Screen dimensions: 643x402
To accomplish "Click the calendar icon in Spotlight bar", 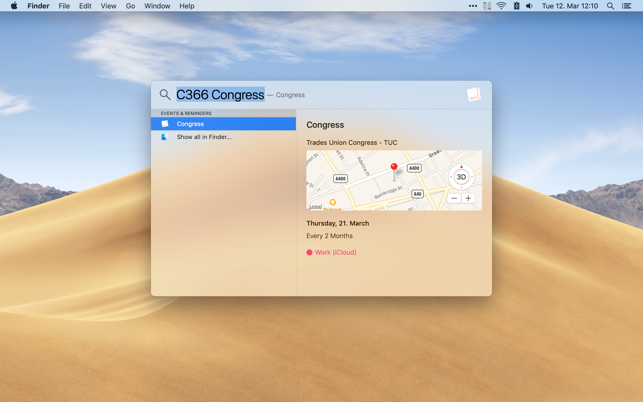I will [474, 94].
